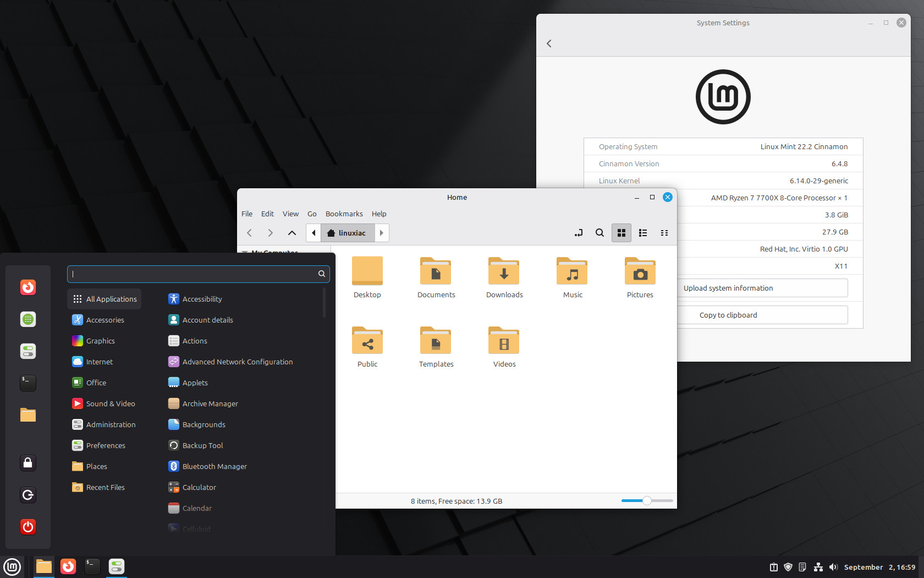Launch Bluetooth Manager from application list
Viewport: 924px width, 578px height.
(x=215, y=466)
